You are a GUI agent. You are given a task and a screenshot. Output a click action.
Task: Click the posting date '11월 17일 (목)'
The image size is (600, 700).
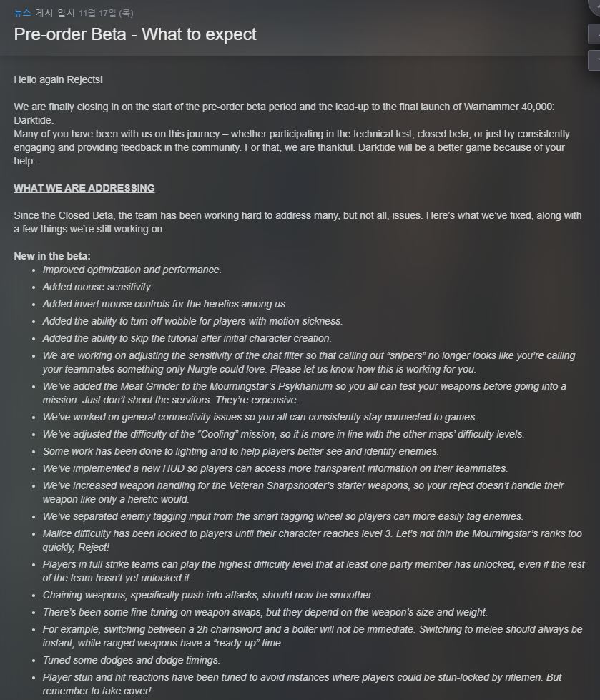[107, 13]
